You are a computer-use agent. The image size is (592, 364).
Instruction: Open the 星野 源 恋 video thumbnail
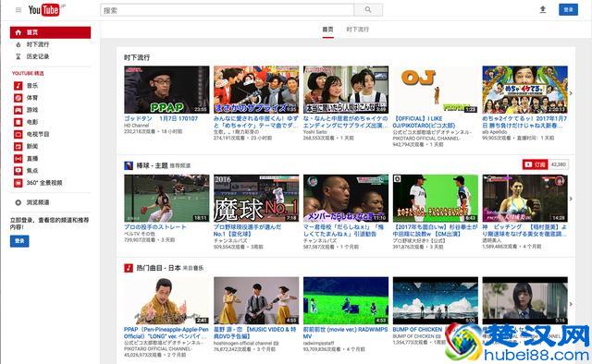click(256, 300)
